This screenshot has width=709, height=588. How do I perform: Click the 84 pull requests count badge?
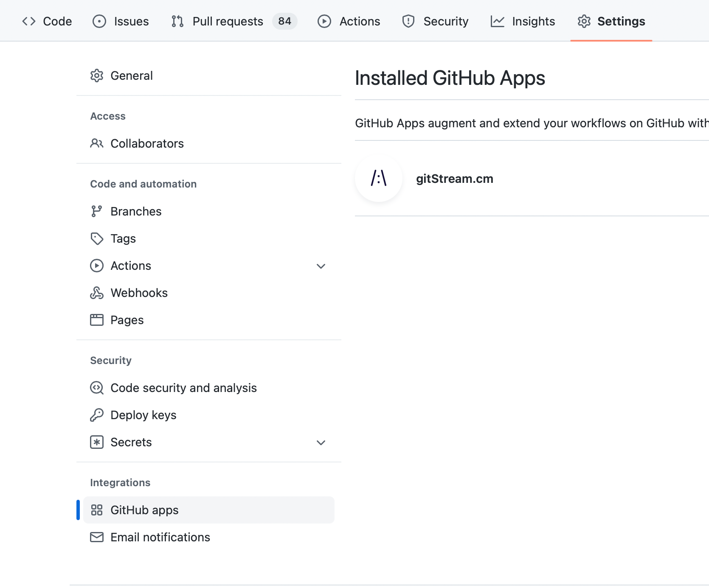[284, 21]
